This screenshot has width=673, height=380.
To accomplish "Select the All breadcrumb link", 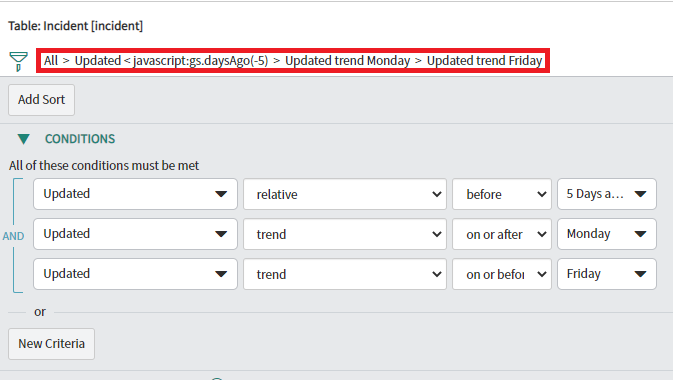I will point(51,61).
